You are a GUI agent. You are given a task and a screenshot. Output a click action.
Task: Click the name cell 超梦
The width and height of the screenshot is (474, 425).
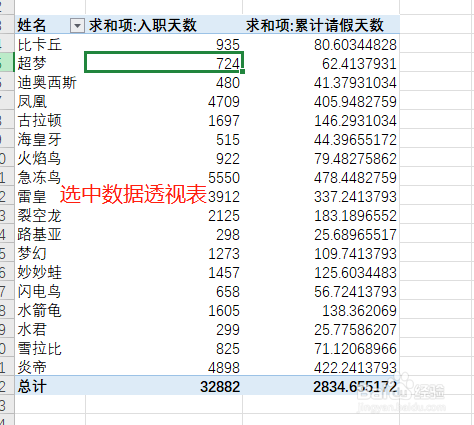coord(50,63)
